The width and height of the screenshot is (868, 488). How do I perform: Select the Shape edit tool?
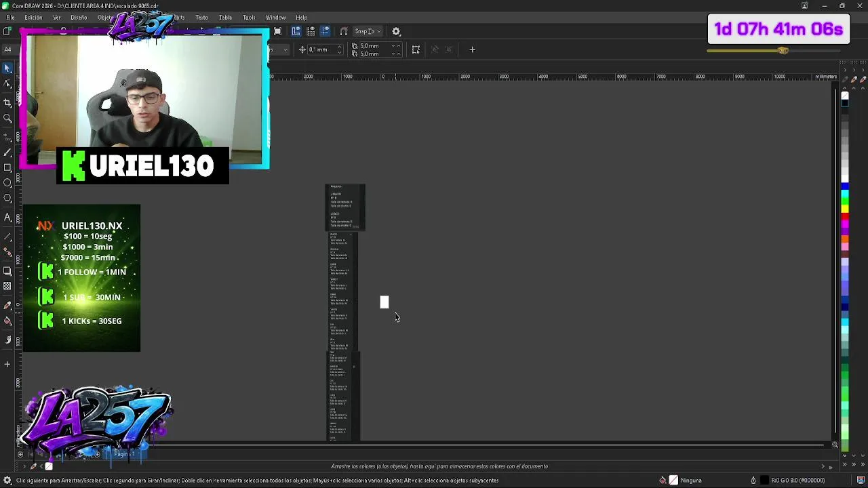(7, 84)
